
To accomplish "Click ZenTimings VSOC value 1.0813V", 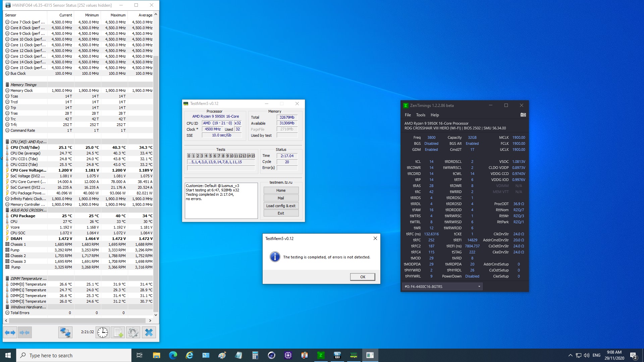I will coord(519,162).
